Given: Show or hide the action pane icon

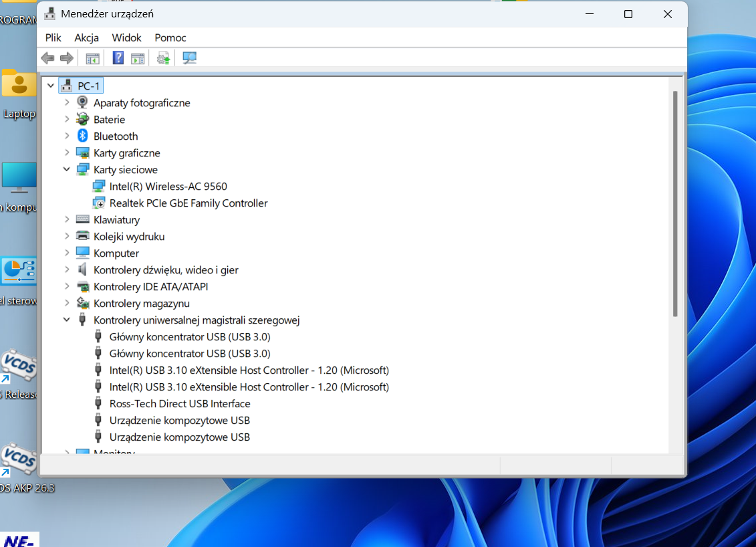Looking at the screenshot, I should [x=138, y=58].
